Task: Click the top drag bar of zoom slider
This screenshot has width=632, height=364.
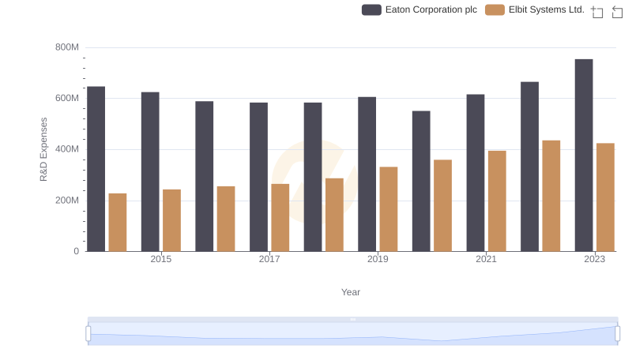Action: tap(352, 320)
